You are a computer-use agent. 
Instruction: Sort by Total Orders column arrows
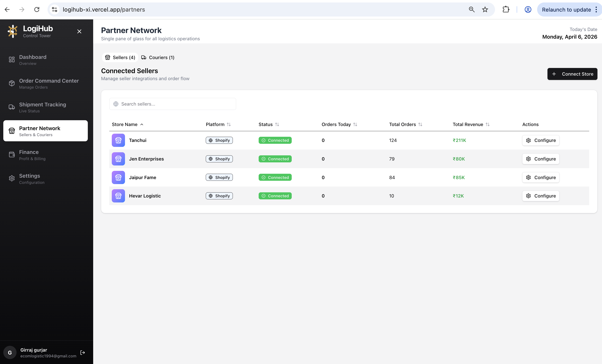(x=420, y=124)
